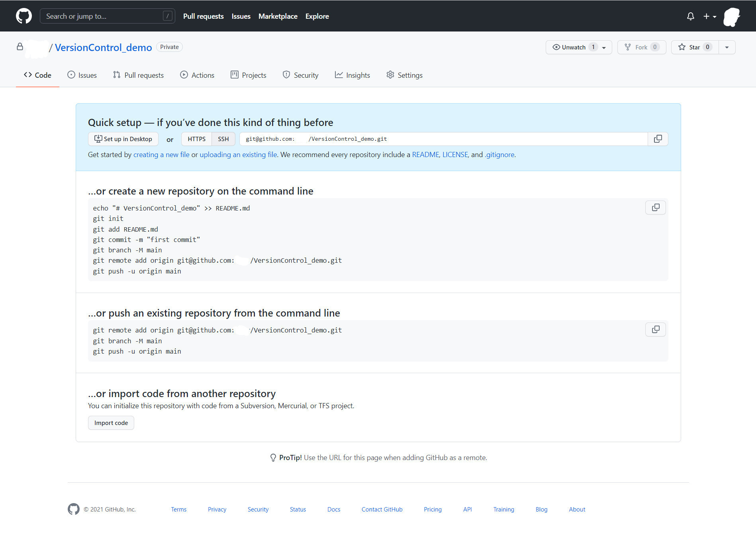The image size is (756, 539).
Task: Click the Import code button
Action: [111, 423]
